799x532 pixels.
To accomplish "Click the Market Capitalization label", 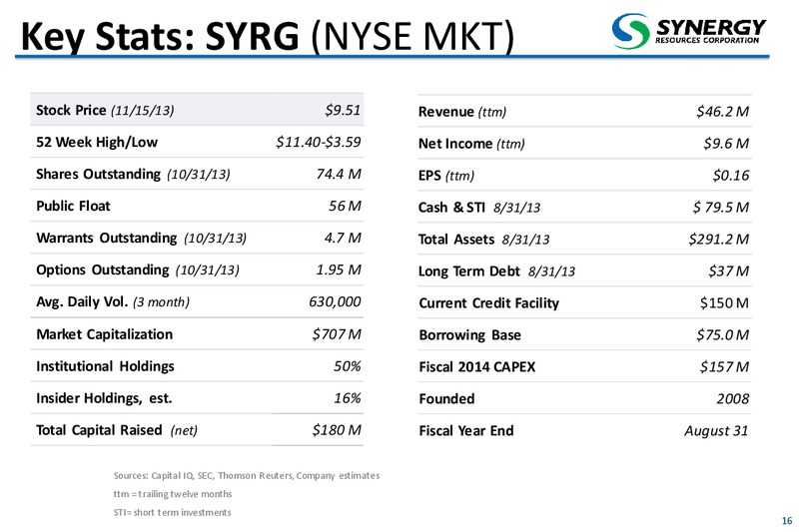I will tap(105, 334).
